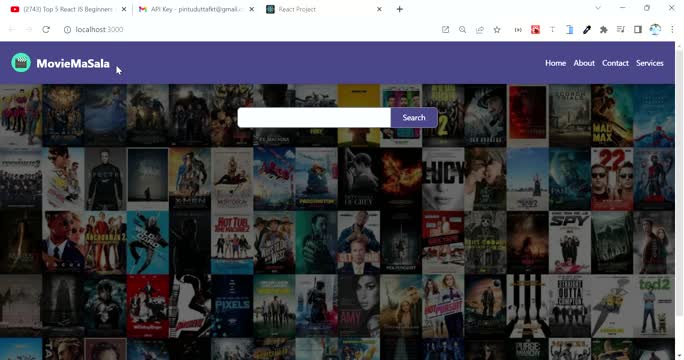Click the 22 Jump Street poster

[612, 179]
